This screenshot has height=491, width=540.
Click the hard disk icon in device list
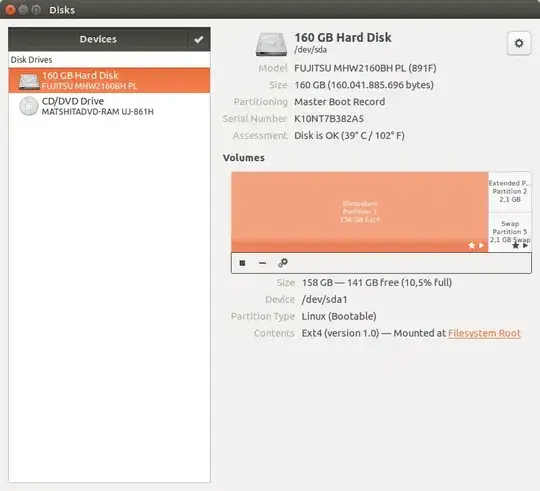[x=29, y=81]
